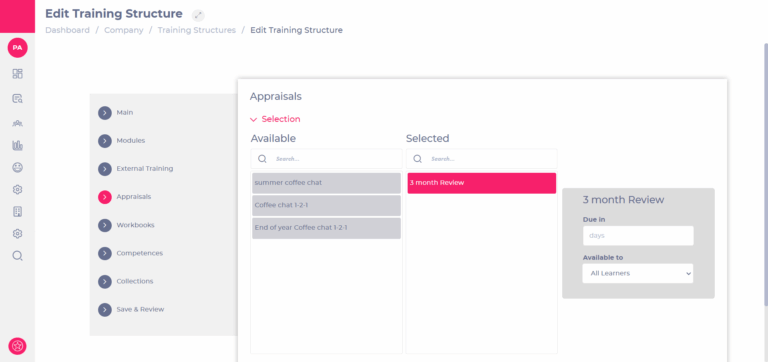The width and height of the screenshot is (768, 362).
Task: Select the Coffee chat 1-2-1 appraisal
Action: 326,206
